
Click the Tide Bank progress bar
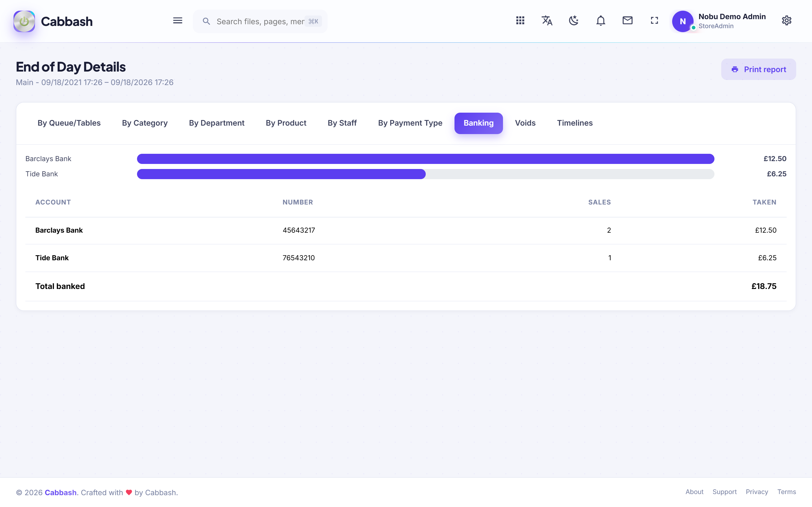425,174
